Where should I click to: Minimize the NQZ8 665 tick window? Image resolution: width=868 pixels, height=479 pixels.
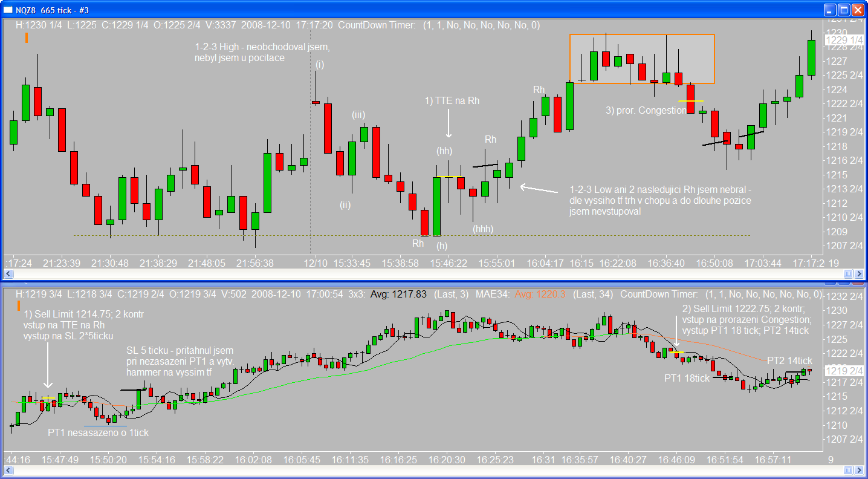point(829,10)
